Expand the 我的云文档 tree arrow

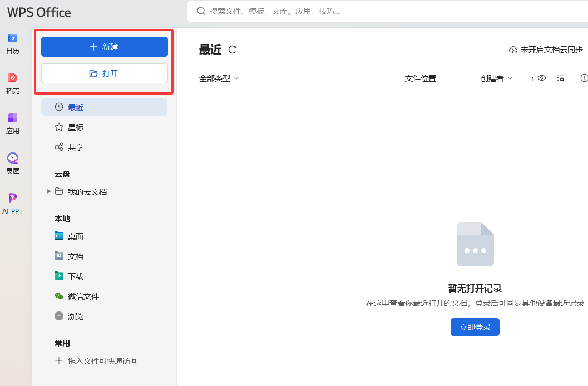pos(48,191)
